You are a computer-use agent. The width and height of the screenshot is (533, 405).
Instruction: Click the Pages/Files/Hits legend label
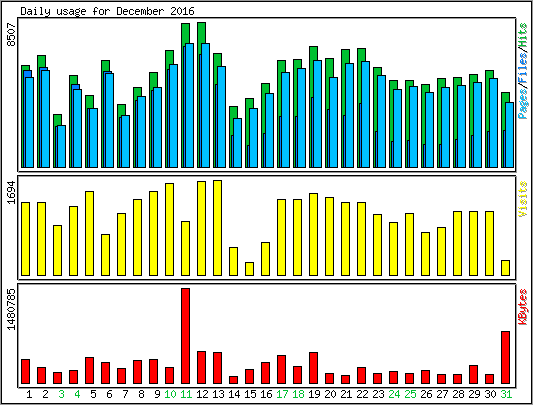pyautogui.click(x=523, y=71)
